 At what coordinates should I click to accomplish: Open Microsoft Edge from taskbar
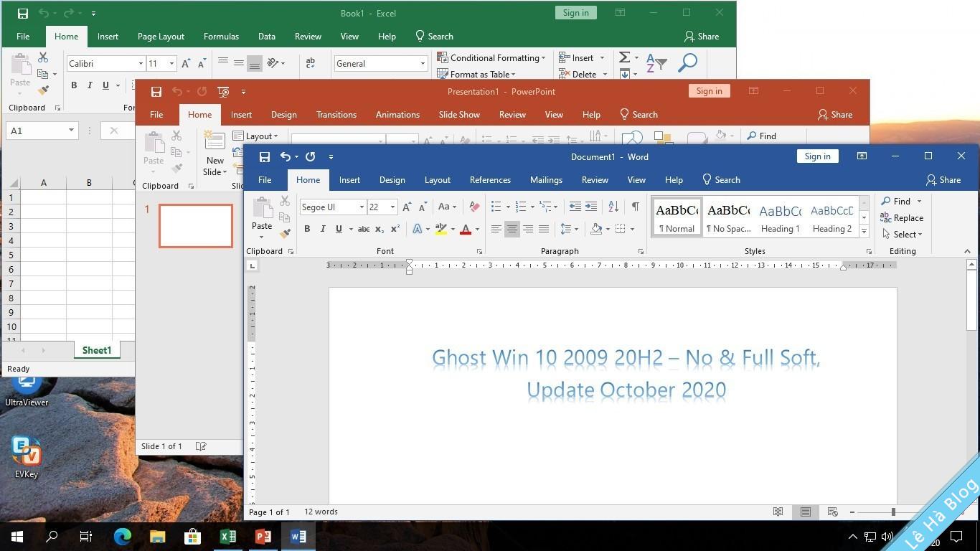123,536
